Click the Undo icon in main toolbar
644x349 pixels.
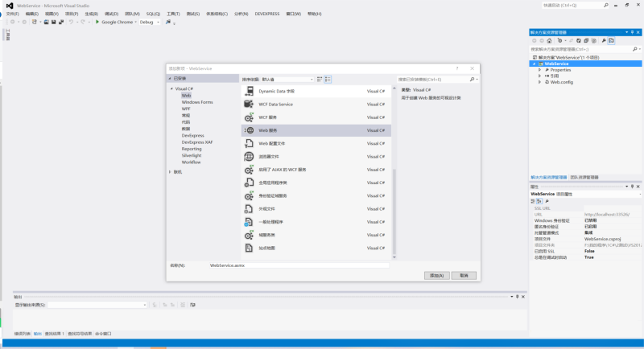(x=71, y=23)
